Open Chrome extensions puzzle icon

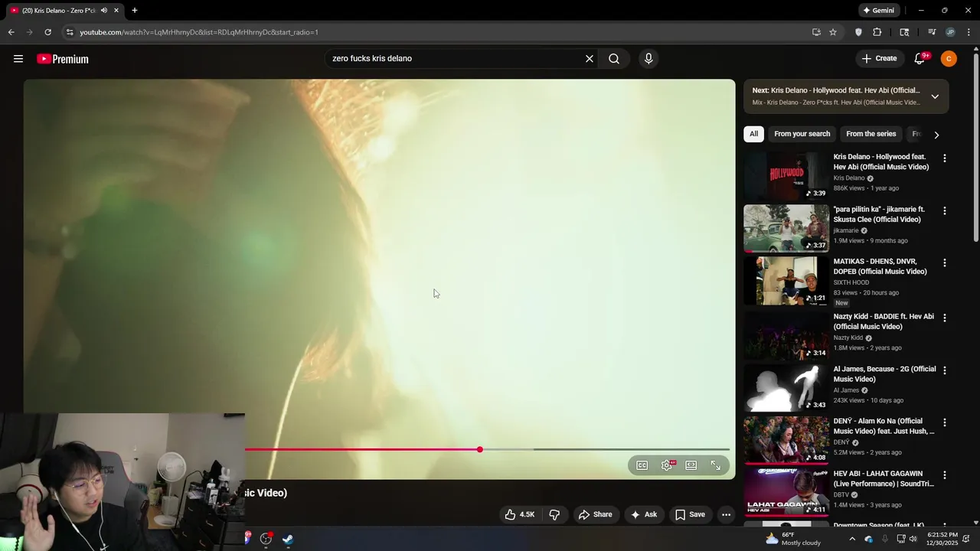[877, 32]
